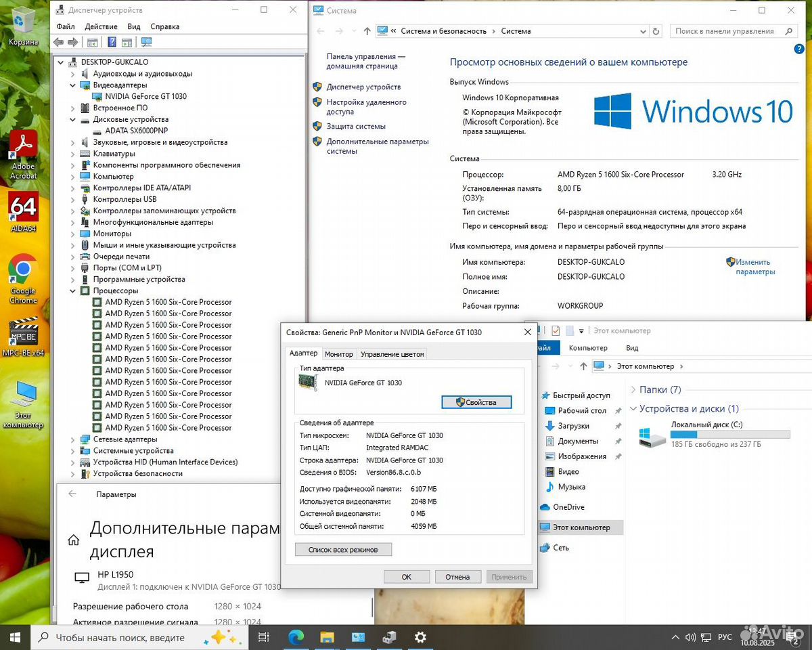Click the taskbar search box
The image size is (812, 650).
pos(139,637)
